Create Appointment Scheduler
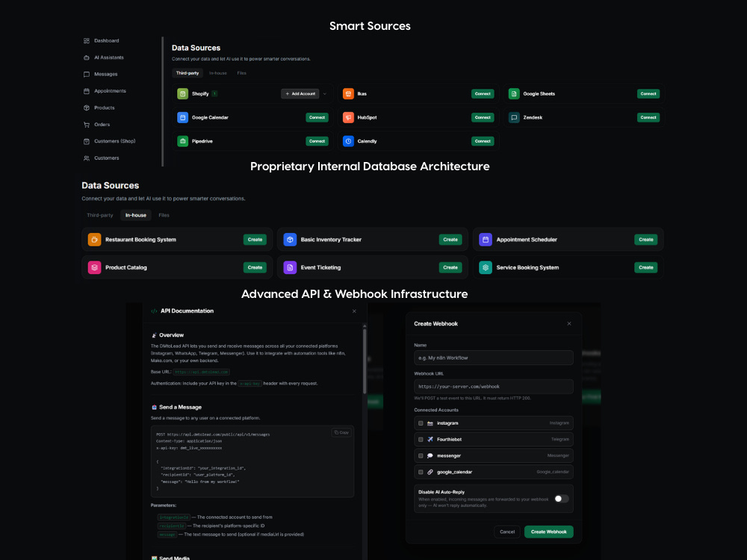 point(646,240)
